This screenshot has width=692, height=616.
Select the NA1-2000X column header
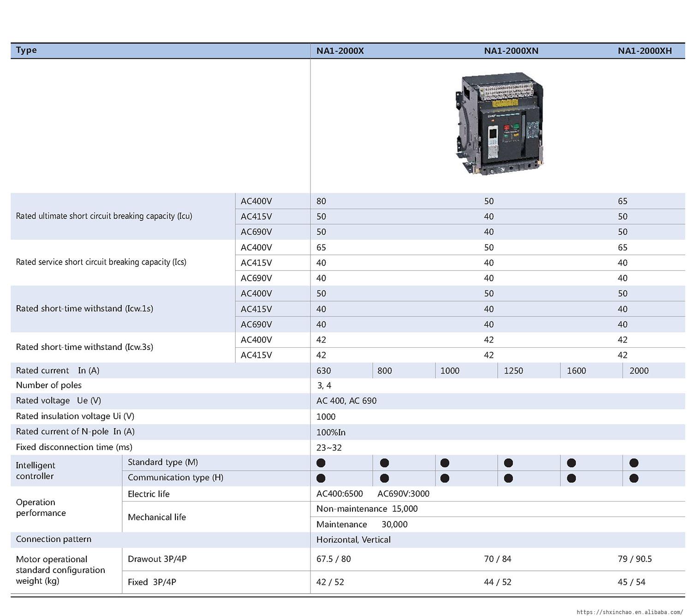[340, 51]
